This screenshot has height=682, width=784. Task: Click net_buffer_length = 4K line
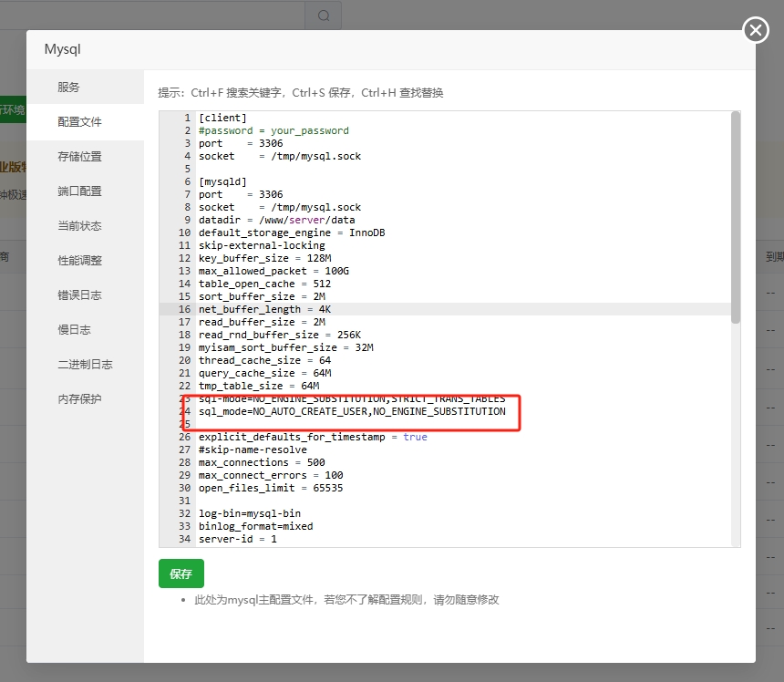coord(264,309)
